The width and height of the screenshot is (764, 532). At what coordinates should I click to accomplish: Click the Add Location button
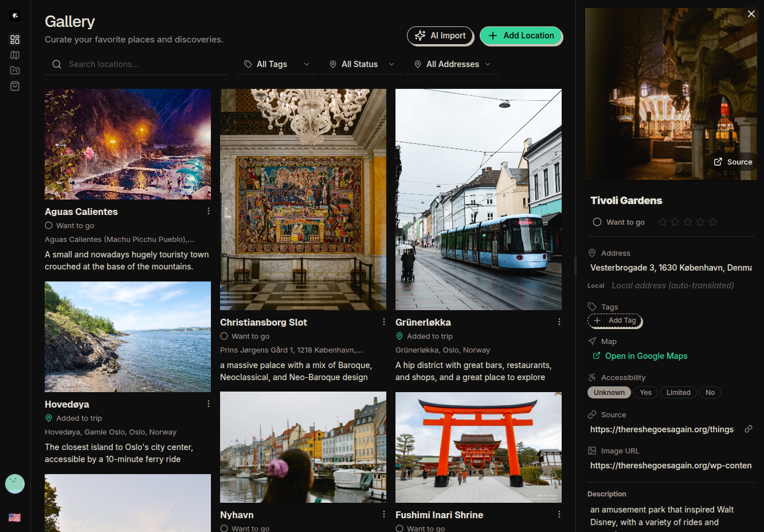click(521, 36)
